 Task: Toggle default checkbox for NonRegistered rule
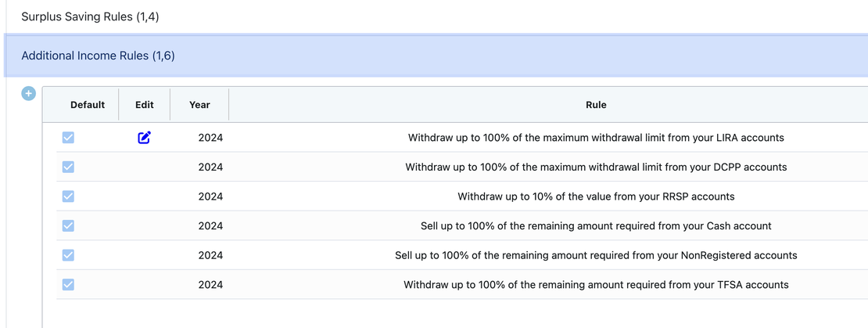68,255
